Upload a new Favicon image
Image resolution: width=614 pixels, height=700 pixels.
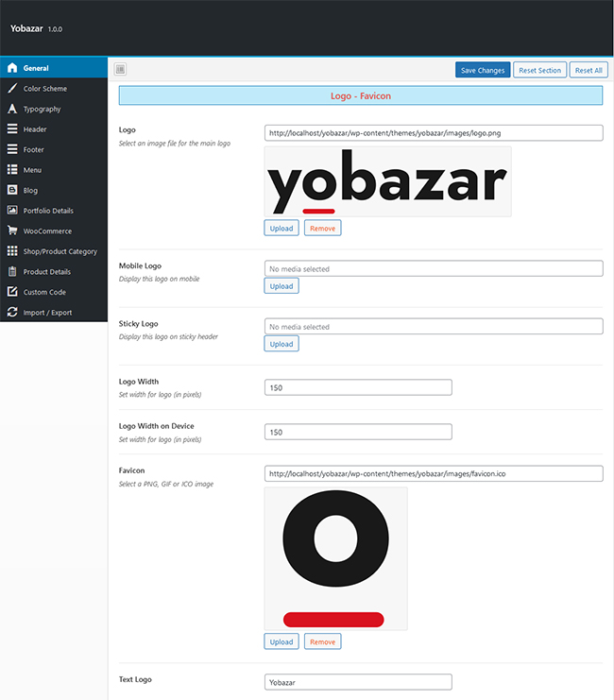click(x=281, y=641)
